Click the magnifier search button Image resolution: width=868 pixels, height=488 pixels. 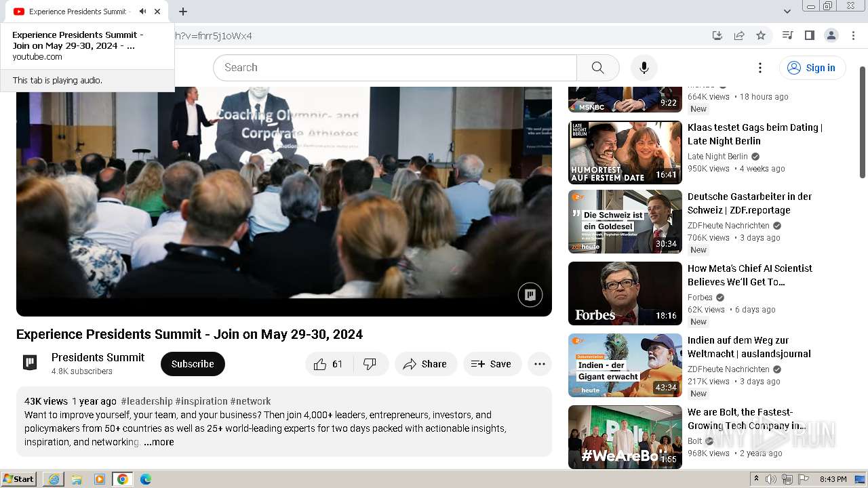[x=597, y=68]
